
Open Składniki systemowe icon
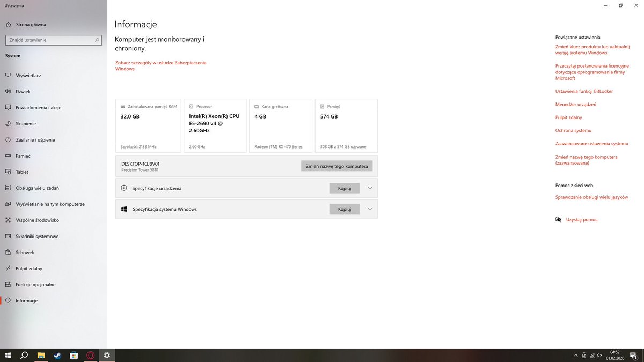(x=8, y=237)
